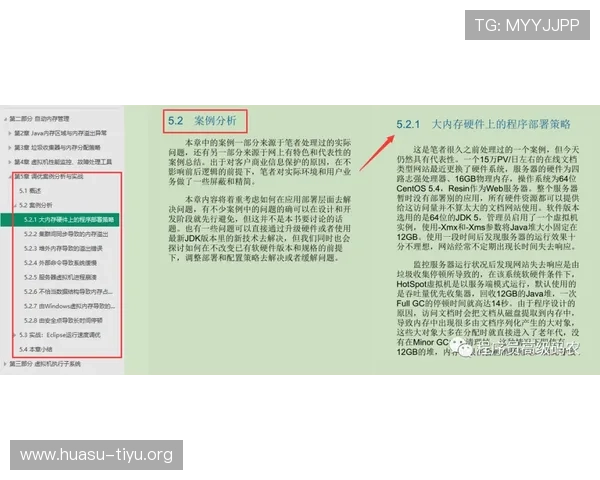Open 5.2.7 由Windows虚拟内存导致的…
Screen dimensions: 600x480
point(69,306)
